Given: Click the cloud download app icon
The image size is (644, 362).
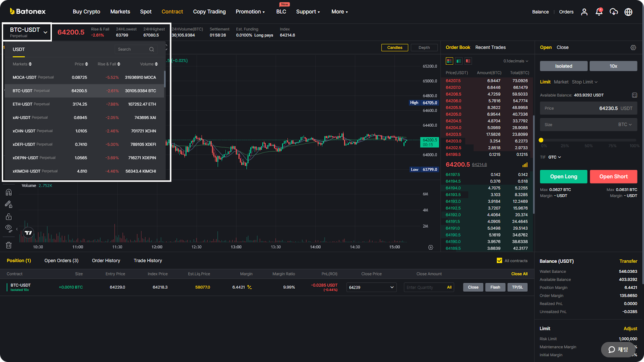Looking at the screenshot, I should coord(613,12).
